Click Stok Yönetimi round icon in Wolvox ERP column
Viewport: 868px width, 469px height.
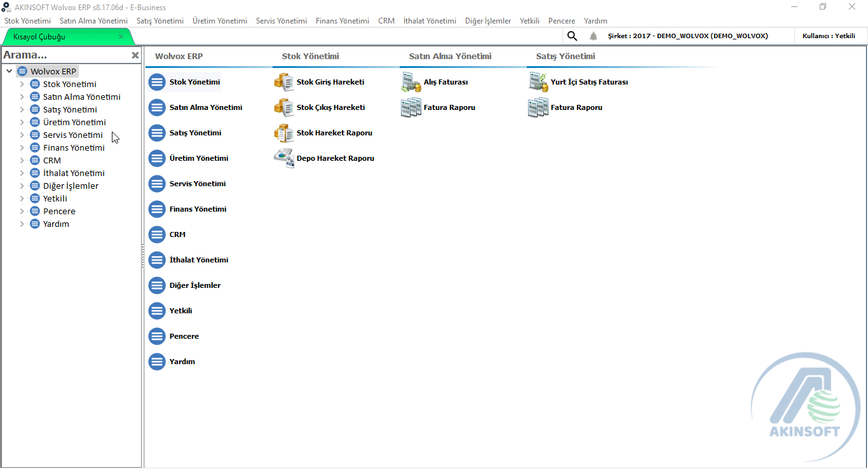(x=157, y=82)
